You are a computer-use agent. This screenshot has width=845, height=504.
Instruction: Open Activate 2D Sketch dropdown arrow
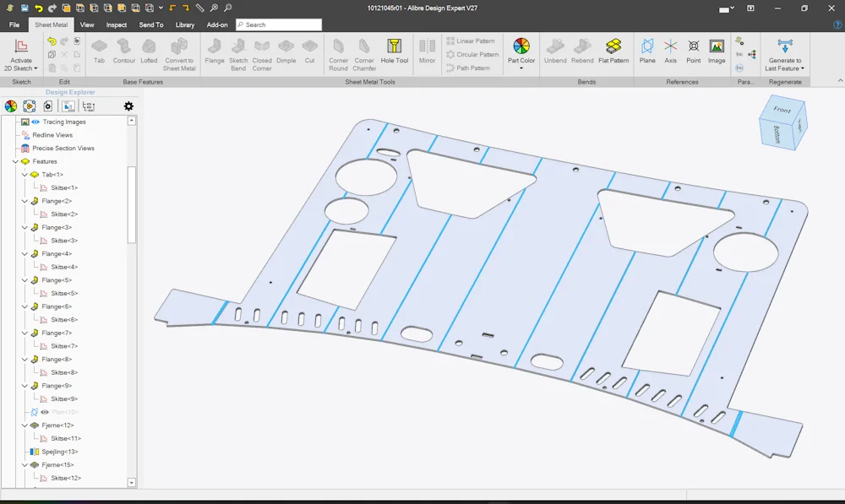35,68
